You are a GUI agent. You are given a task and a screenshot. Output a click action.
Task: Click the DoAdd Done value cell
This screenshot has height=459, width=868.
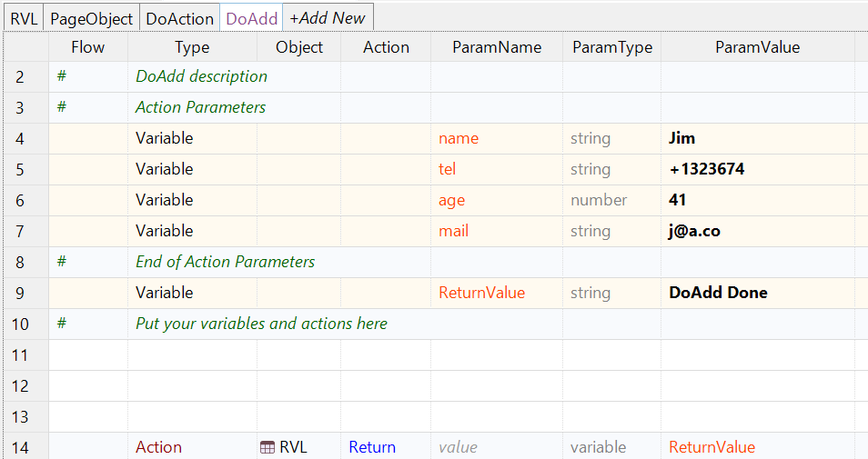[757, 293]
